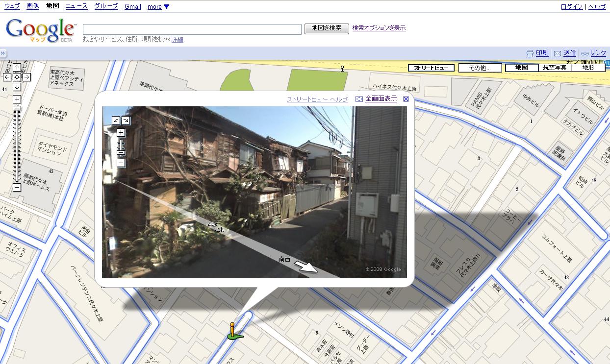Open the 送信 send link
The width and height of the screenshot is (610, 364).
[x=570, y=53]
